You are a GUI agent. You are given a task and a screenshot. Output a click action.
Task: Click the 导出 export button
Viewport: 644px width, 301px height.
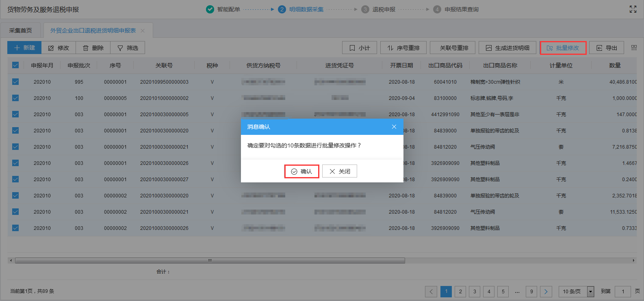[607, 48]
